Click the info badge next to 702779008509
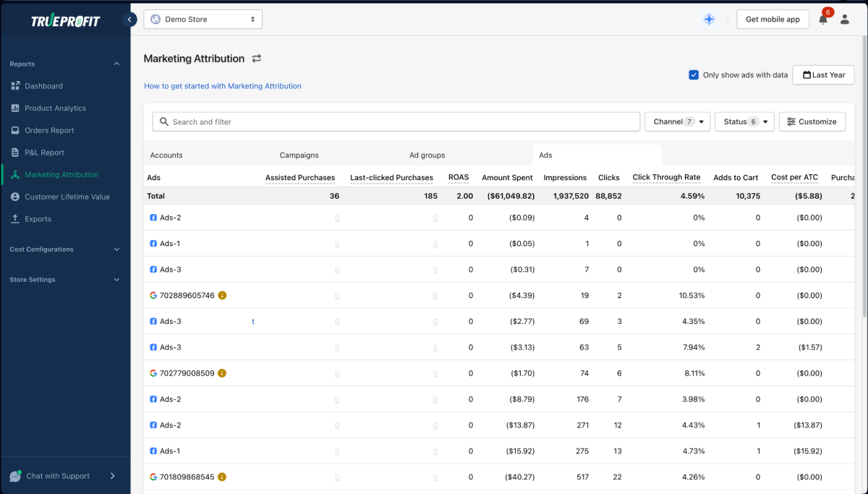The width and height of the screenshot is (868, 494). point(222,373)
